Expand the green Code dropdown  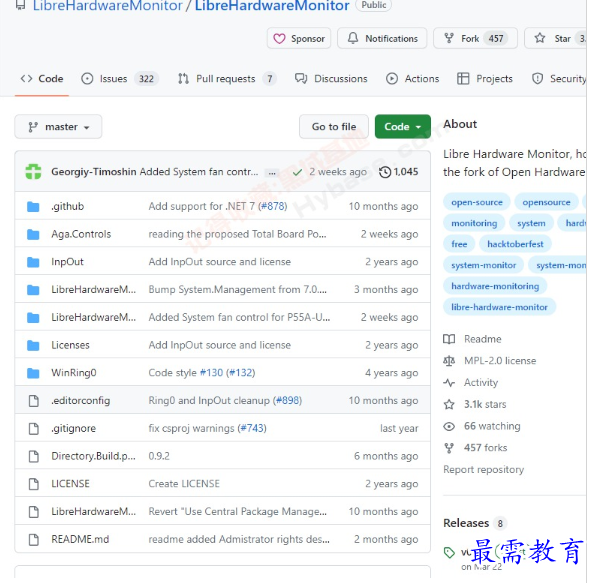click(x=402, y=127)
